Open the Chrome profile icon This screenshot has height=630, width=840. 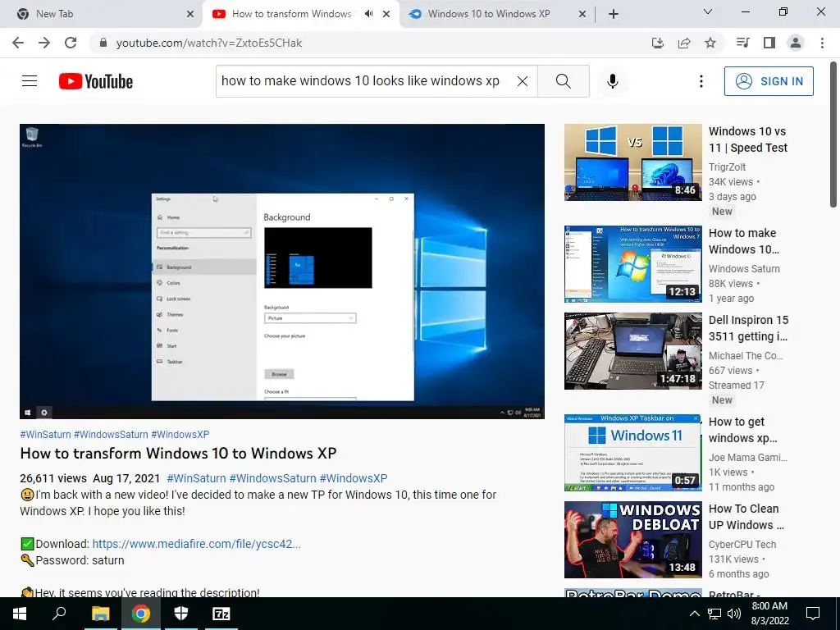(x=796, y=43)
